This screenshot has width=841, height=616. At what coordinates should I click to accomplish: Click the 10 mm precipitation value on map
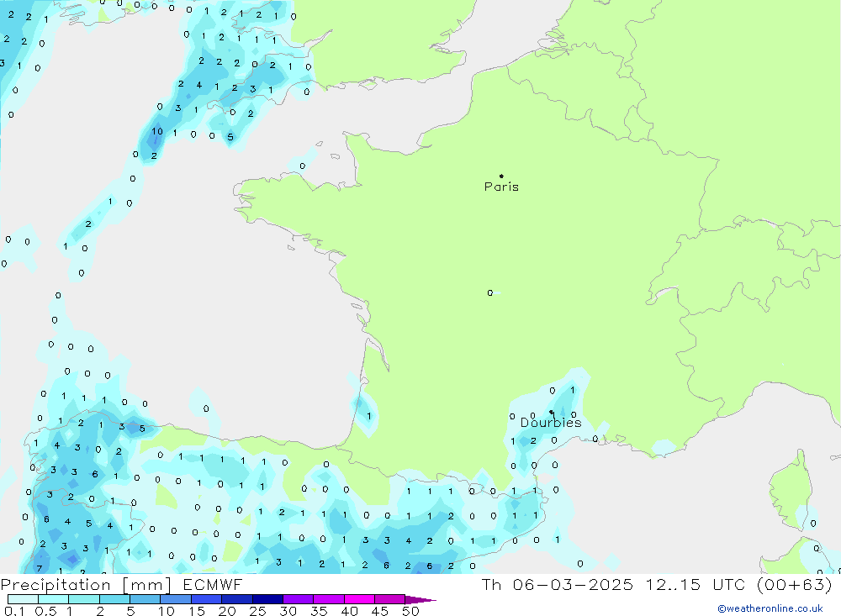tap(157, 132)
